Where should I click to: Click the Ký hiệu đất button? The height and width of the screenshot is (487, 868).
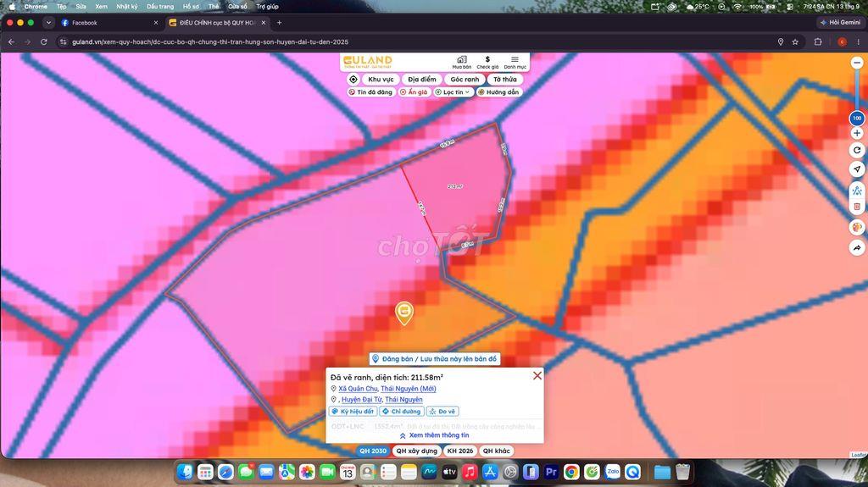tap(353, 411)
